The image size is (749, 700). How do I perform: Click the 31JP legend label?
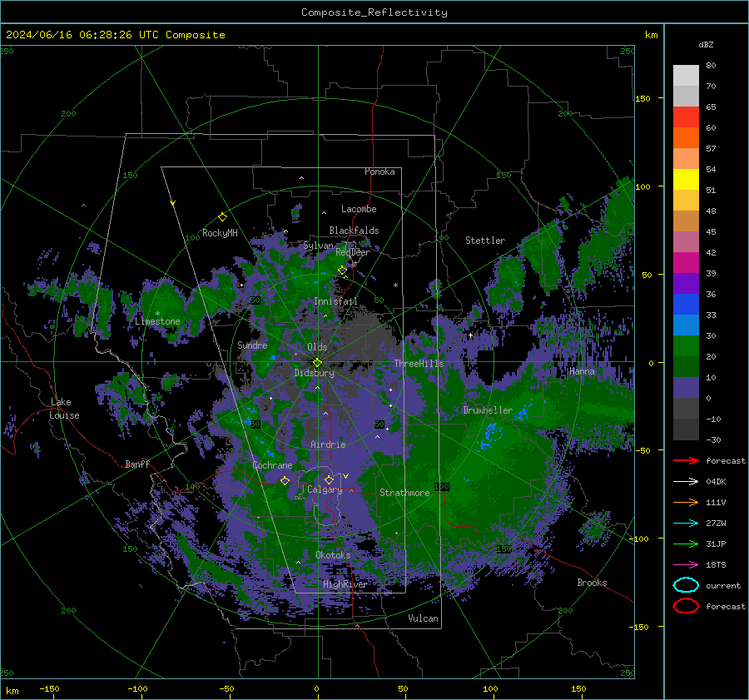click(x=716, y=544)
